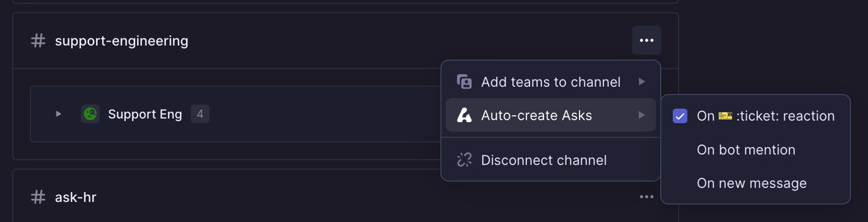868x222 pixels.
Task: Open the Auto-create Asks submenu chevron
Action: [642, 115]
